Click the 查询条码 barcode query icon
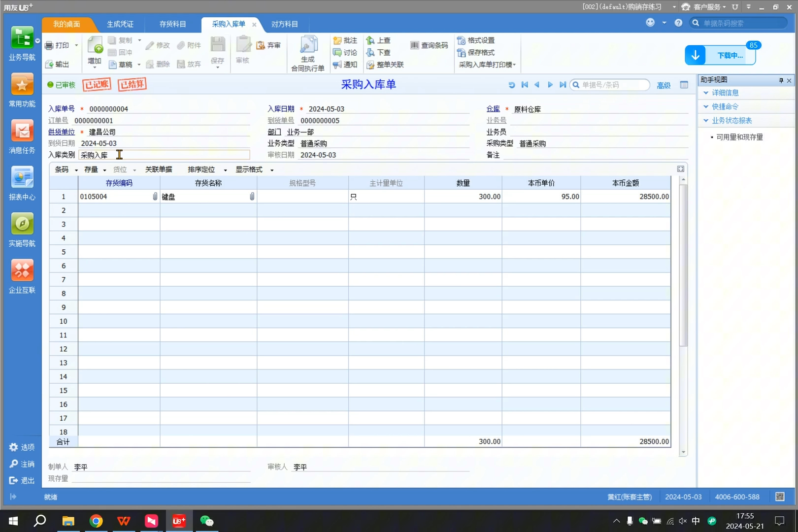 (x=429, y=44)
